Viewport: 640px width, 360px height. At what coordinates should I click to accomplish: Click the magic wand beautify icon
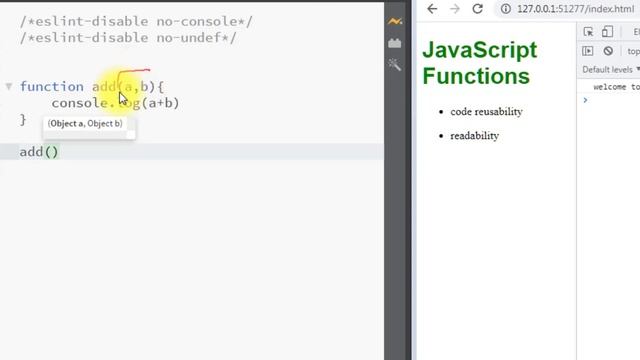(395, 64)
